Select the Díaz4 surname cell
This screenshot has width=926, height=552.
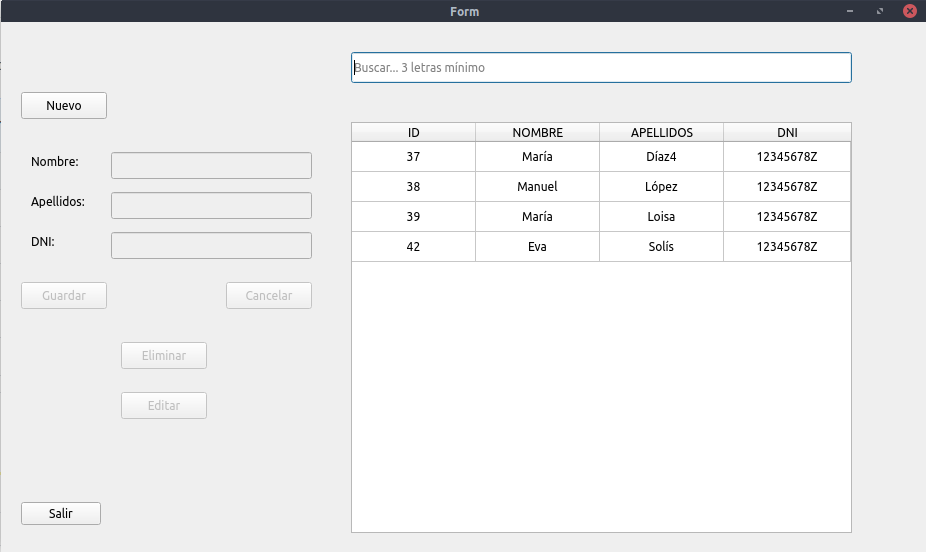661,157
